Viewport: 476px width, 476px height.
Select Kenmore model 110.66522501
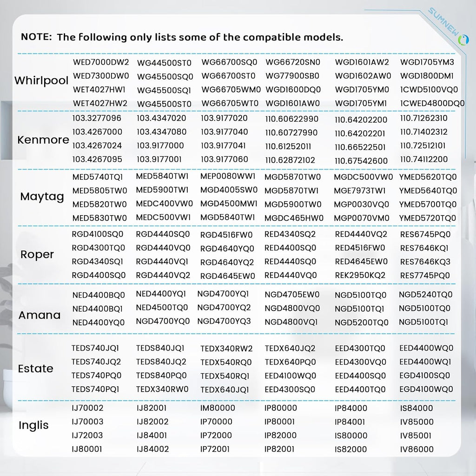(x=360, y=147)
